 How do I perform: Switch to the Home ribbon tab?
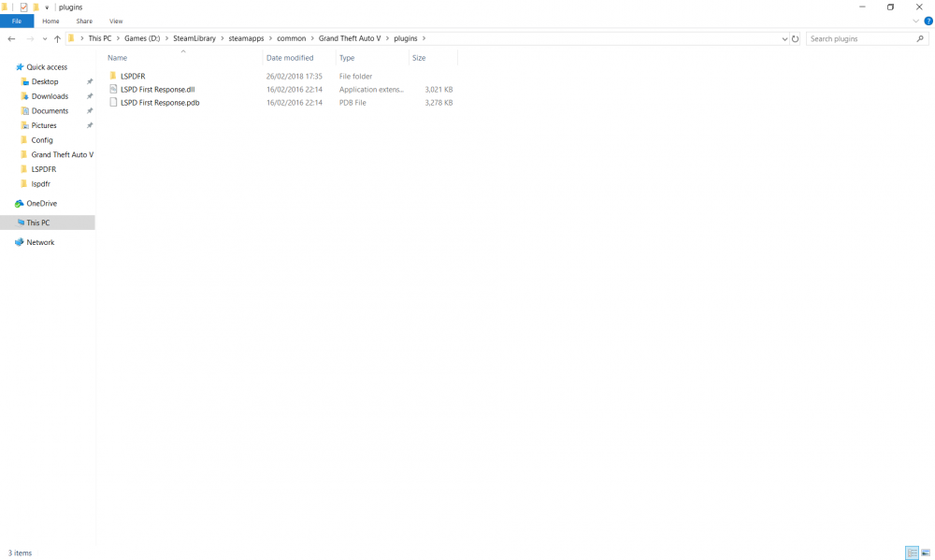pyautogui.click(x=50, y=21)
